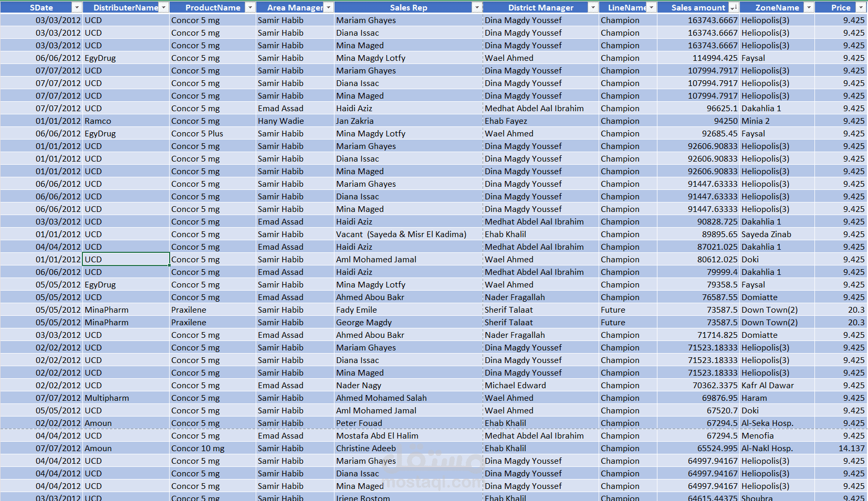Select the 79999.4 sales amount cell
This screenshot has height=501, width=868.
point(698,272)
